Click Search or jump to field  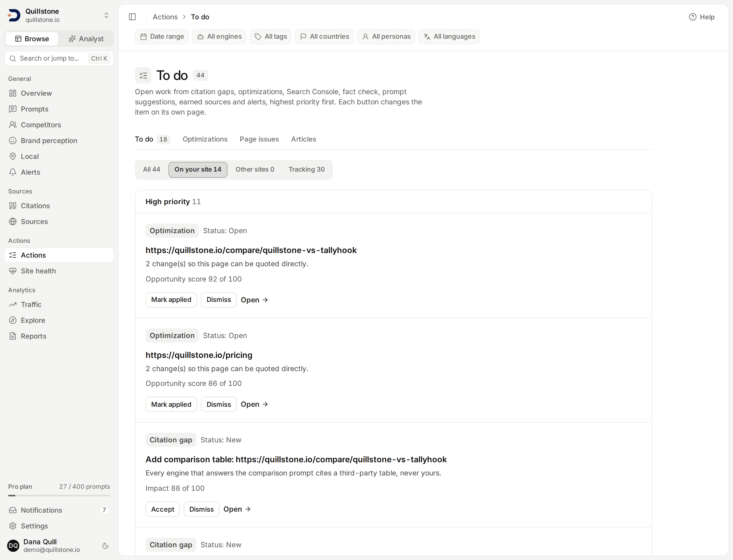[59, 58]
